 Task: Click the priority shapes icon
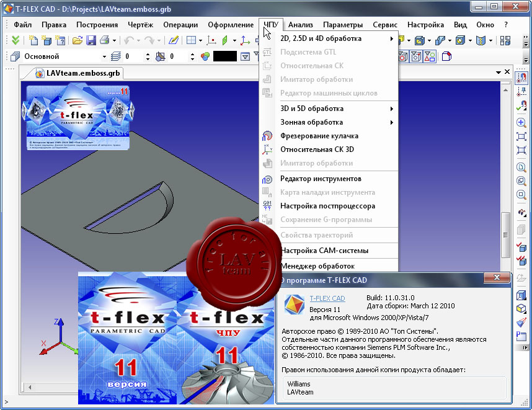tap(160, 56)
